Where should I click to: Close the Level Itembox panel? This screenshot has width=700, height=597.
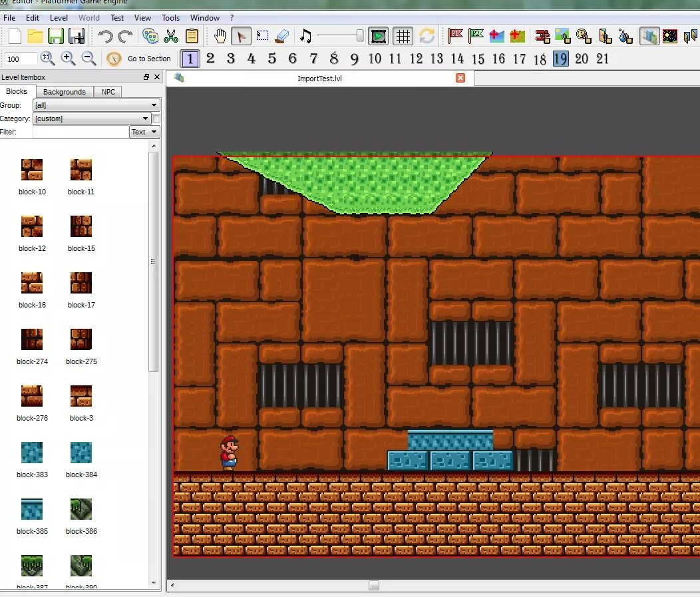[x=156, y=77]
